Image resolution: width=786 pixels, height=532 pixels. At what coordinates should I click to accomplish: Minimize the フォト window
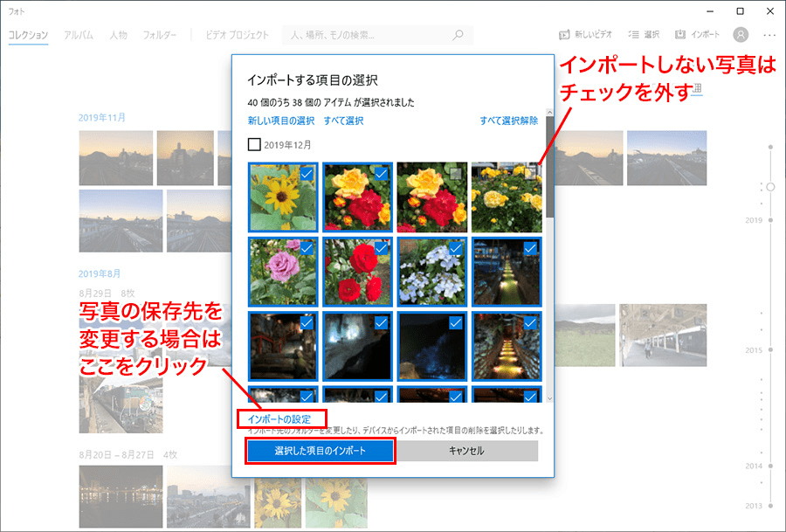click(x=710, y=11)
